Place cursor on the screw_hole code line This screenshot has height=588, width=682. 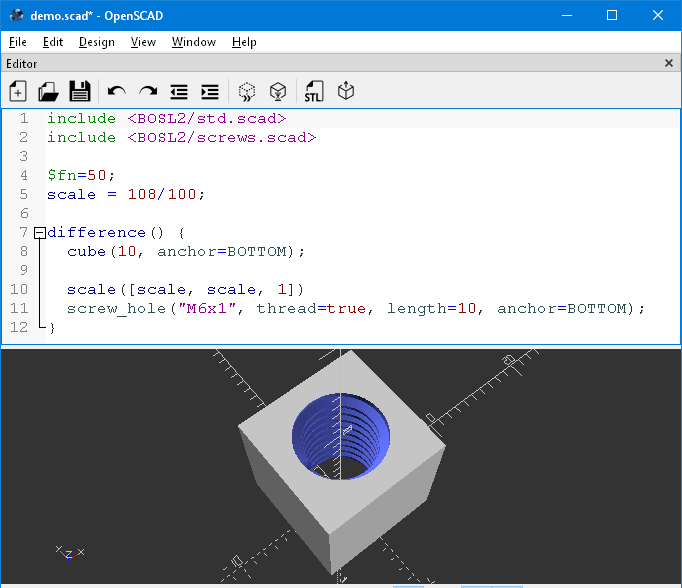click(x=350, y=309)
